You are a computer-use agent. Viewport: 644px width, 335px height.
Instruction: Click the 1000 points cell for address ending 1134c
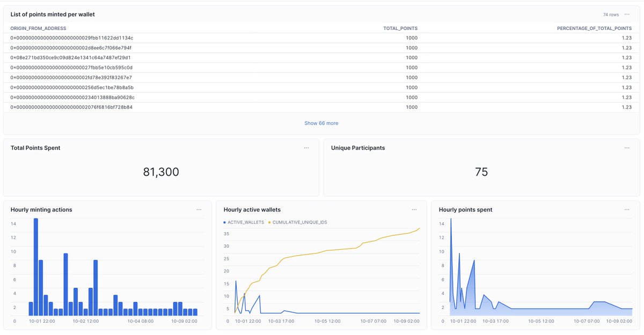click(412, 38)
